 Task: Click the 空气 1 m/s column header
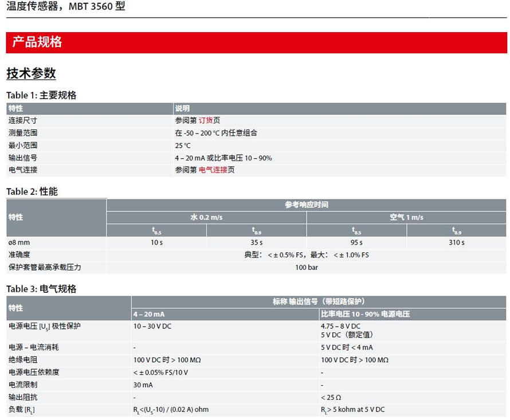[406, 218]
